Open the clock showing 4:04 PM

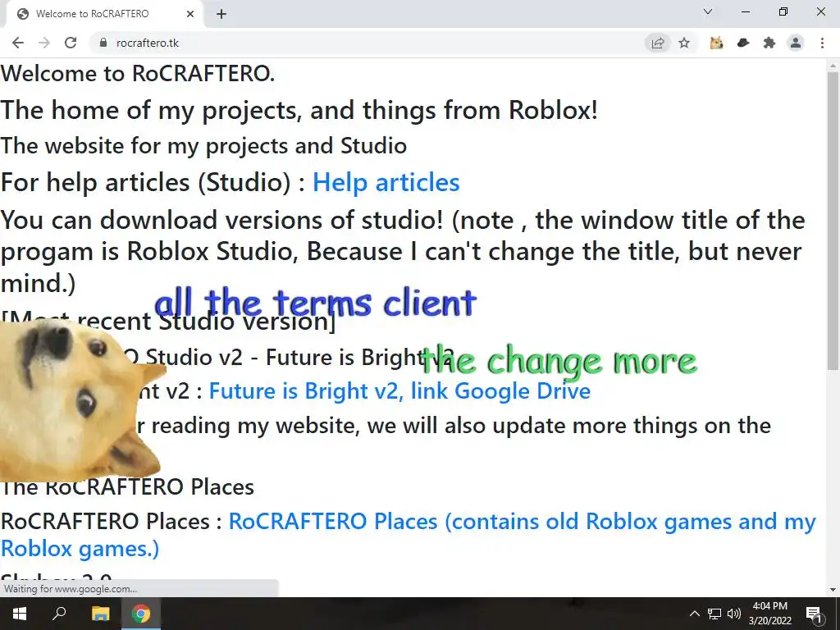[769, 614]
